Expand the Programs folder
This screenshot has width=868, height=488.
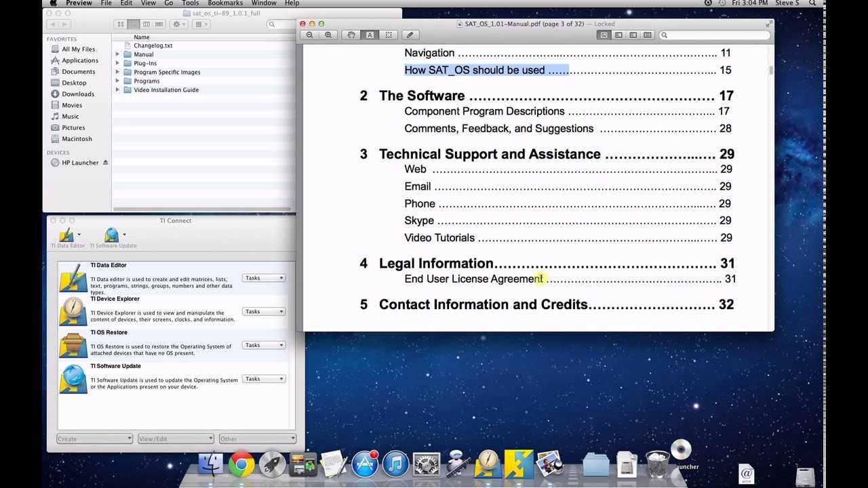[x=117, y=81]
